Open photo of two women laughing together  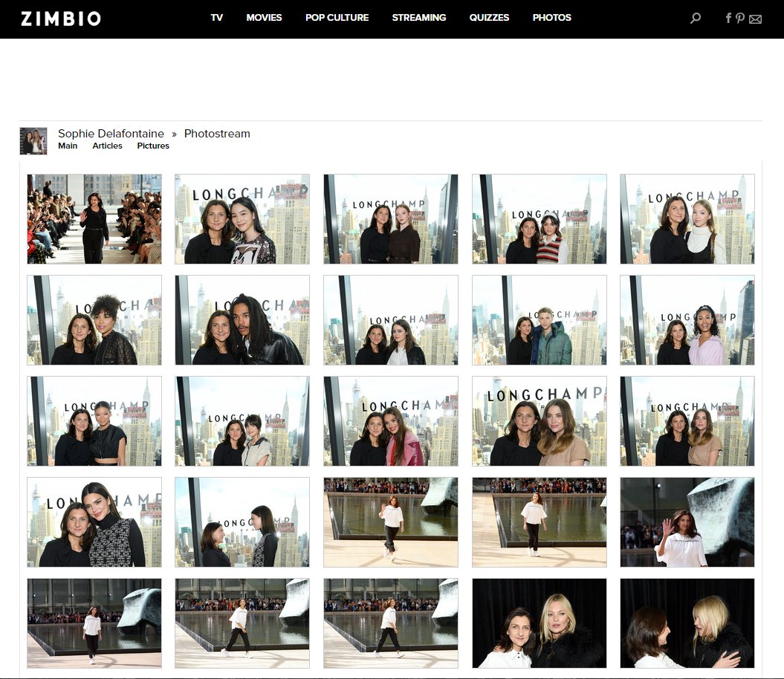(687, 623)
